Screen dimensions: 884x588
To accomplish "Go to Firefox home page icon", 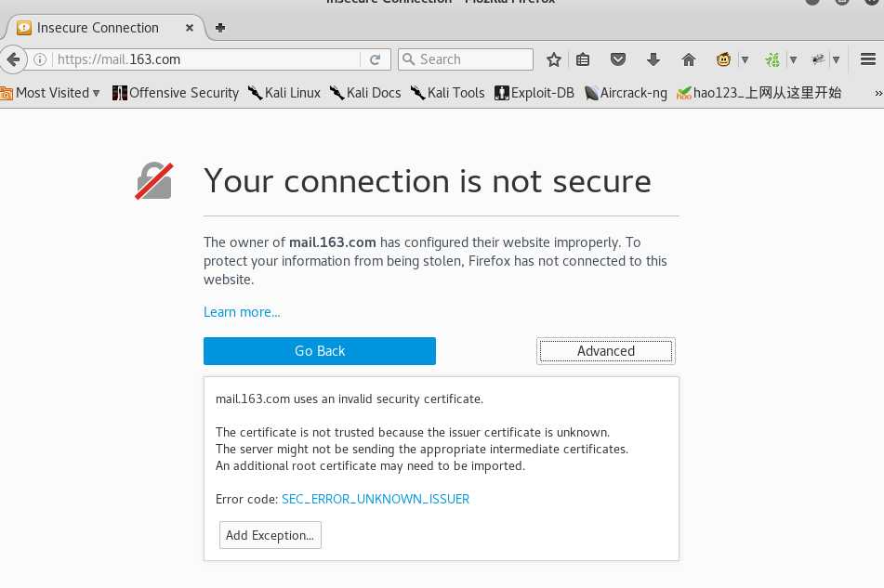I will click(689, 59).
